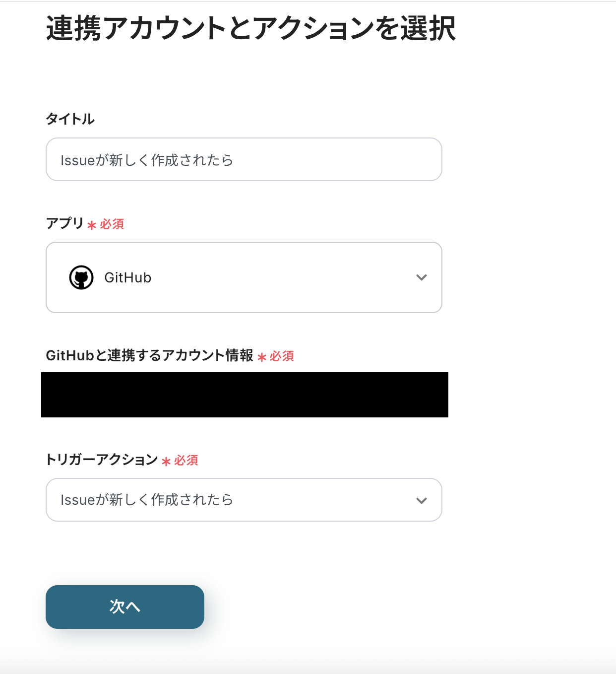The height and width of the screenshot is (674, 616).
Task: Click the 連携アカウントとアクションを選択 heading
Action: (x=250, y=28)
